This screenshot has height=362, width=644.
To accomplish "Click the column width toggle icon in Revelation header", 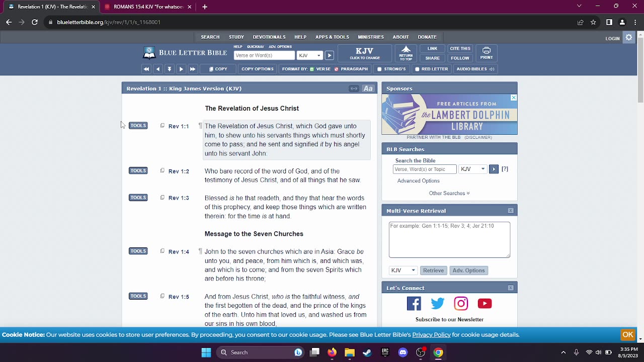I will coord(354,88).
